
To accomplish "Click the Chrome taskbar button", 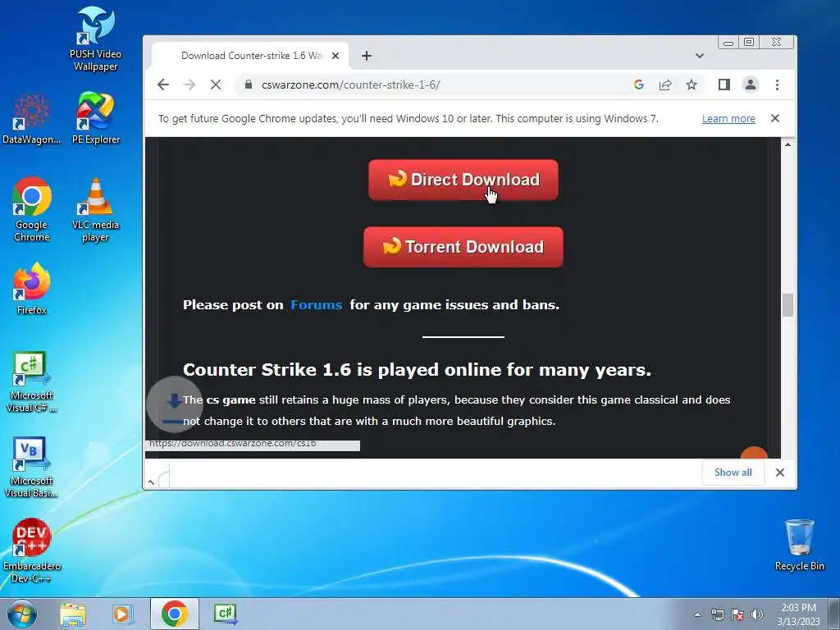I will pyautogui.click(x=174, y=614).
